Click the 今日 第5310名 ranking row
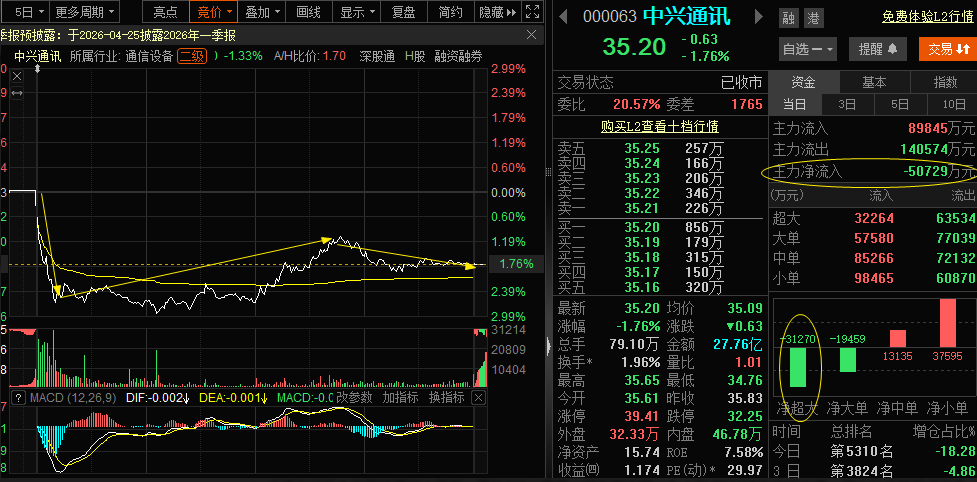Image resolution: width=977 pixels, height=482 pixels. (874, 451)
